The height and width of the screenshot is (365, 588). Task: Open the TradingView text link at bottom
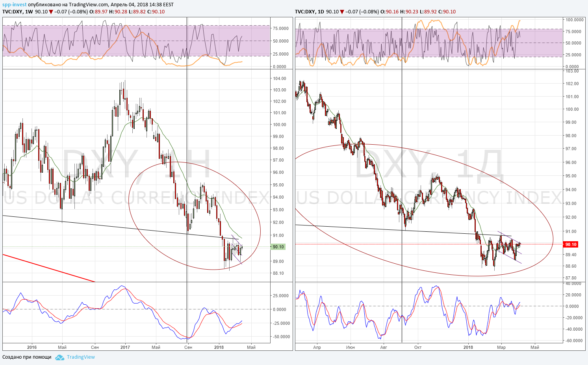81,357
